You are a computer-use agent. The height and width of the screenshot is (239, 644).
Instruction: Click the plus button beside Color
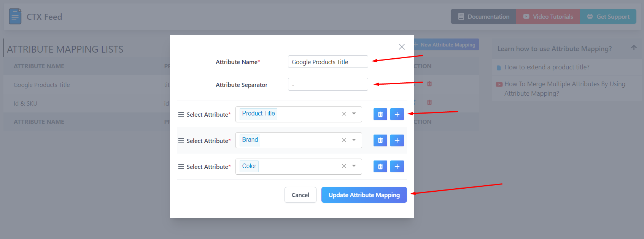pyautogui.click(x=397, y=167)
